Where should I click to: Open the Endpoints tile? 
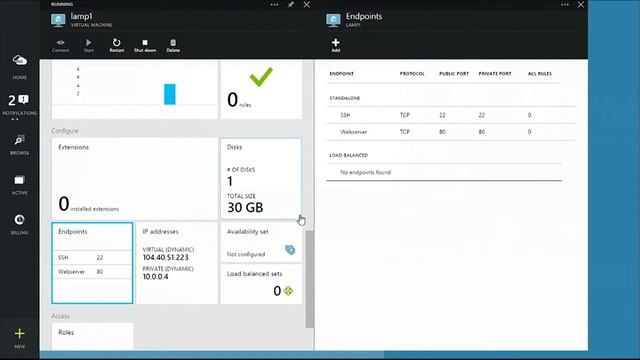click(x=92, y=263)
